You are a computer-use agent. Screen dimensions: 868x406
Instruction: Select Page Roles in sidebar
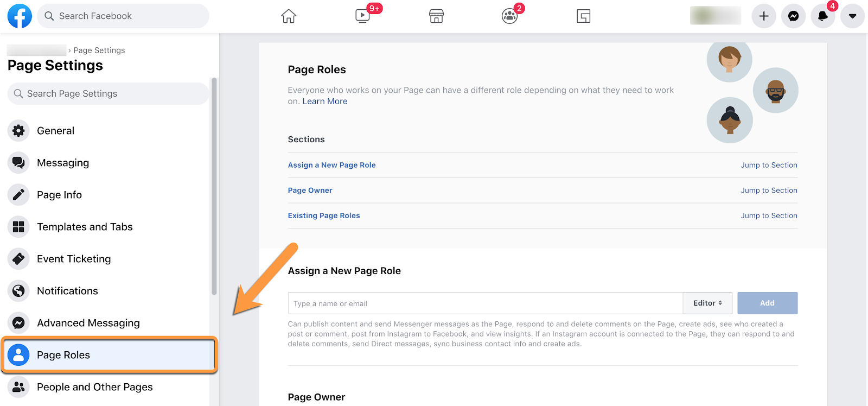109,355
